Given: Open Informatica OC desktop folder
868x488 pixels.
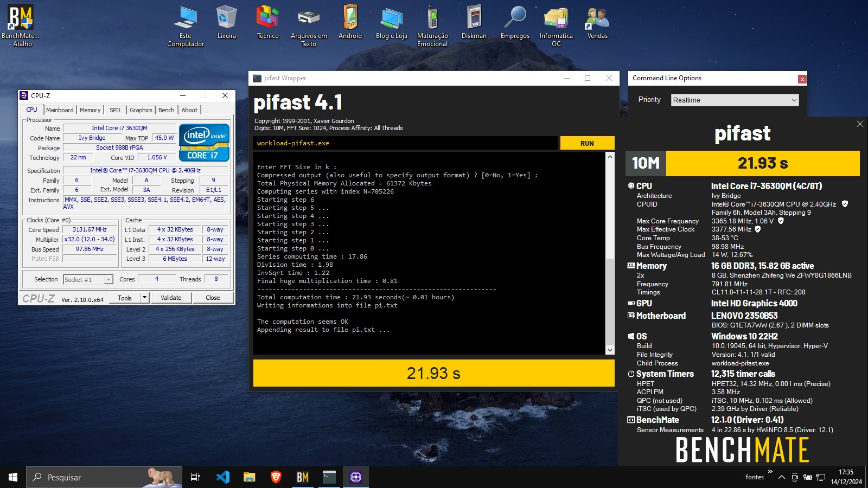Looking at the screenshot, I should coord(556,25).
